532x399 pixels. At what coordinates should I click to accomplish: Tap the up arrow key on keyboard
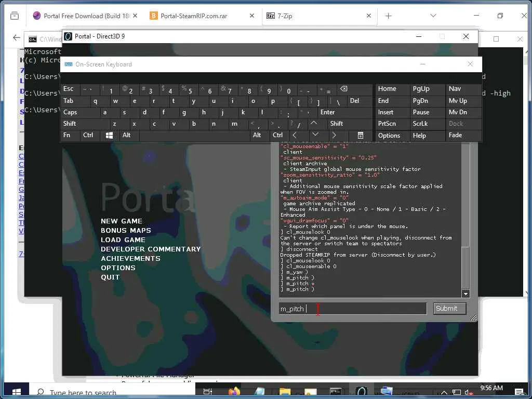(x=314, y=124)
